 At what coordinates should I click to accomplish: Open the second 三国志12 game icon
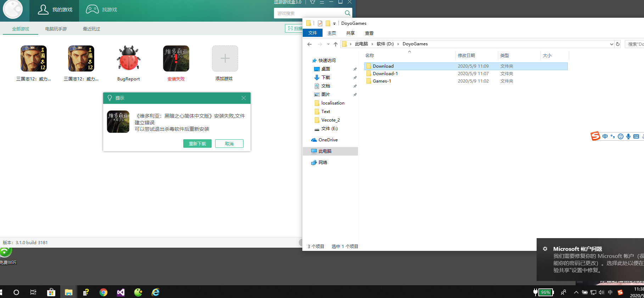pos(81,58)
